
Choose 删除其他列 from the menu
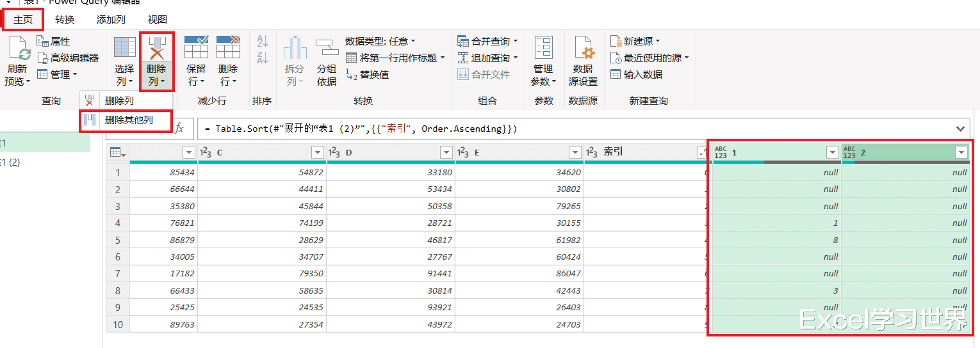pyautogui.click(x=127, y=120)
